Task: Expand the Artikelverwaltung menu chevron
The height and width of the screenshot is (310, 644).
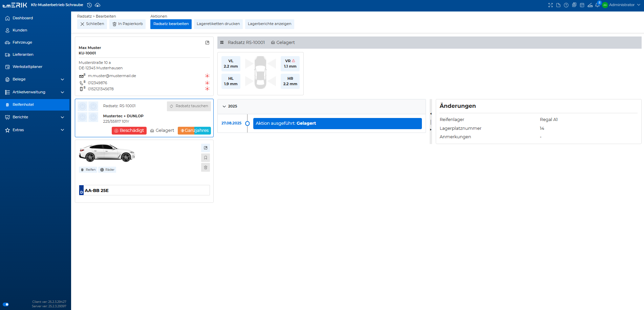Action: (62, 92)
